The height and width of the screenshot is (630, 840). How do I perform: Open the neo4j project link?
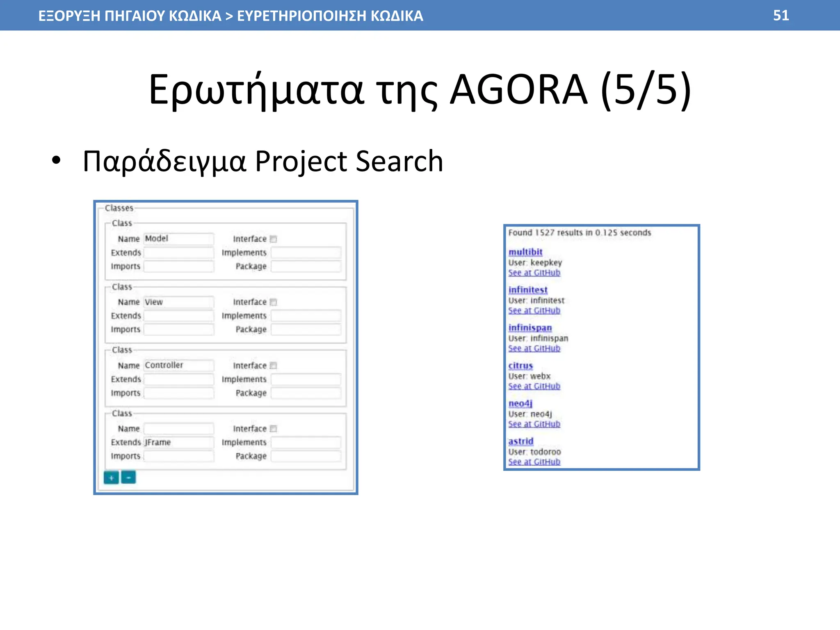tap(520, 403)
